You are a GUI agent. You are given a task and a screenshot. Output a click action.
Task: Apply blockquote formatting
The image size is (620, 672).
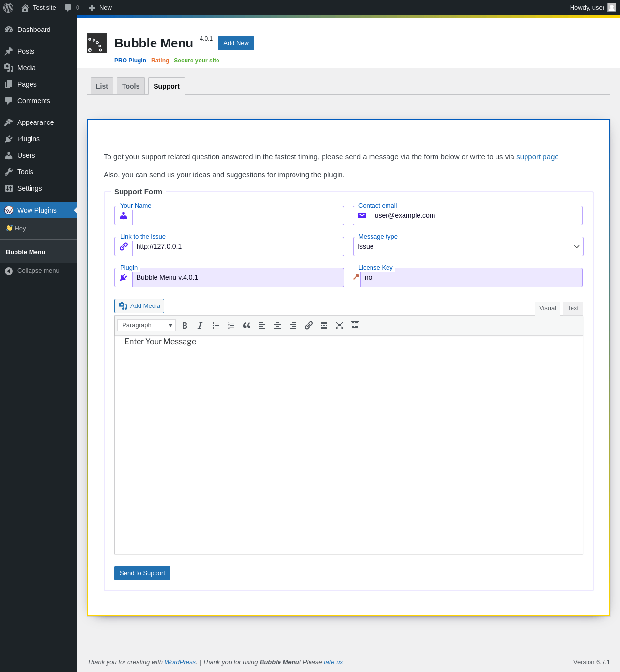pyautogui.click(x=247, y=325)
